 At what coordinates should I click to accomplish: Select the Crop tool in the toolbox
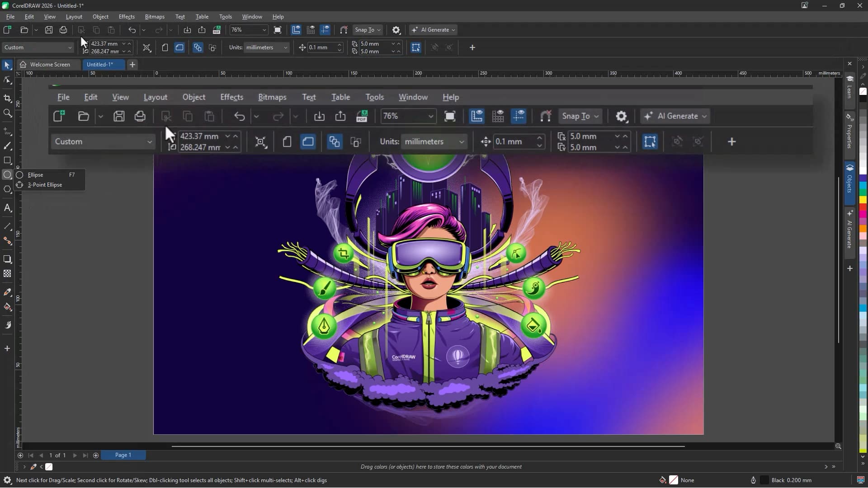[7, 99]
